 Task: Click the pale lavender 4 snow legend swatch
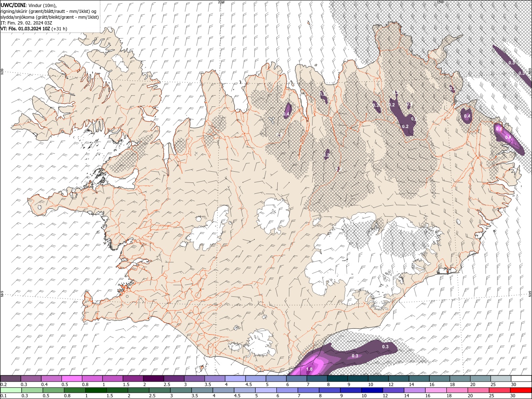pyautogui.click(x=235, y=379)
